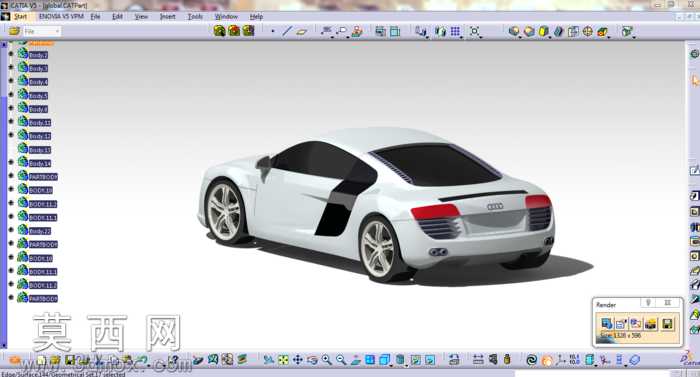Expand the Body.14 tree node
The image size is (700, 377).
click(x=11, y=162)
